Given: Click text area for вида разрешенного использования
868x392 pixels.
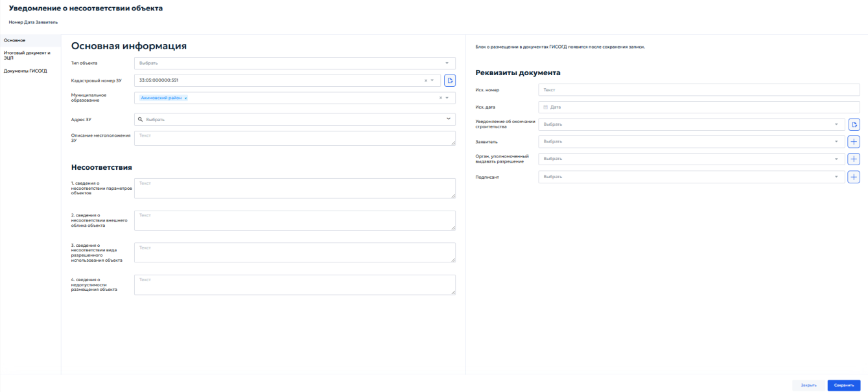Looking at the screenshot, I should [x=295, y=253].
